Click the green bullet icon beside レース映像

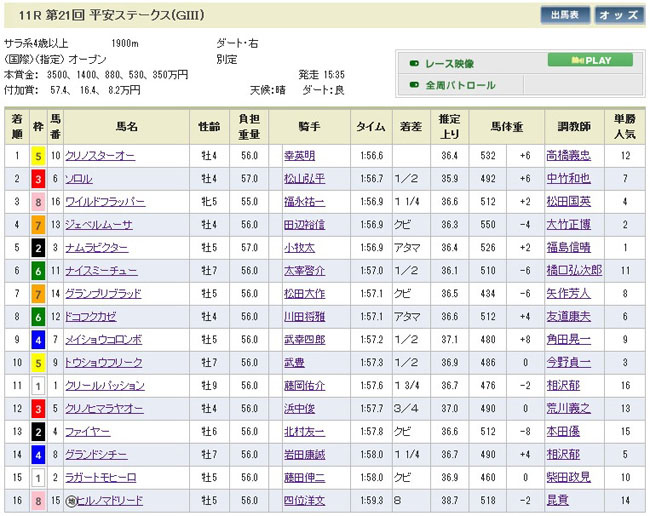414,63
